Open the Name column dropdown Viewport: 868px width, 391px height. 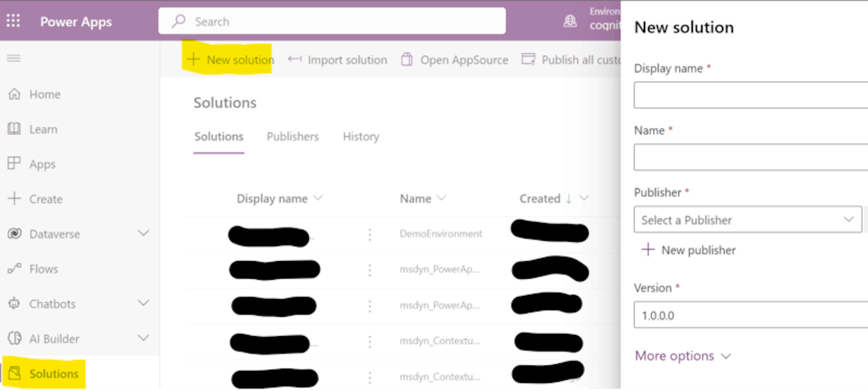[x=442, y=198]
